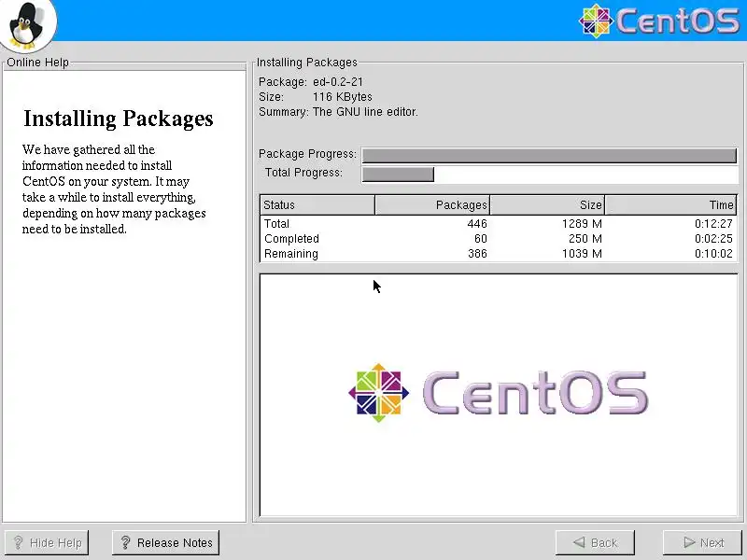Screen dimensions: 747x560
Task: Click remaining package count 386
Action: point(477,254)
